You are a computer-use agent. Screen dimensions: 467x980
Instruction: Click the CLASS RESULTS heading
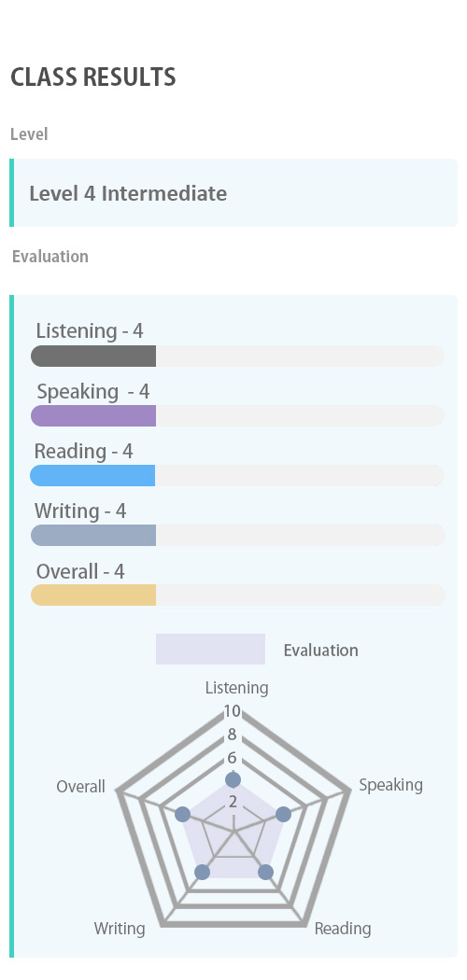click(93, 77)
